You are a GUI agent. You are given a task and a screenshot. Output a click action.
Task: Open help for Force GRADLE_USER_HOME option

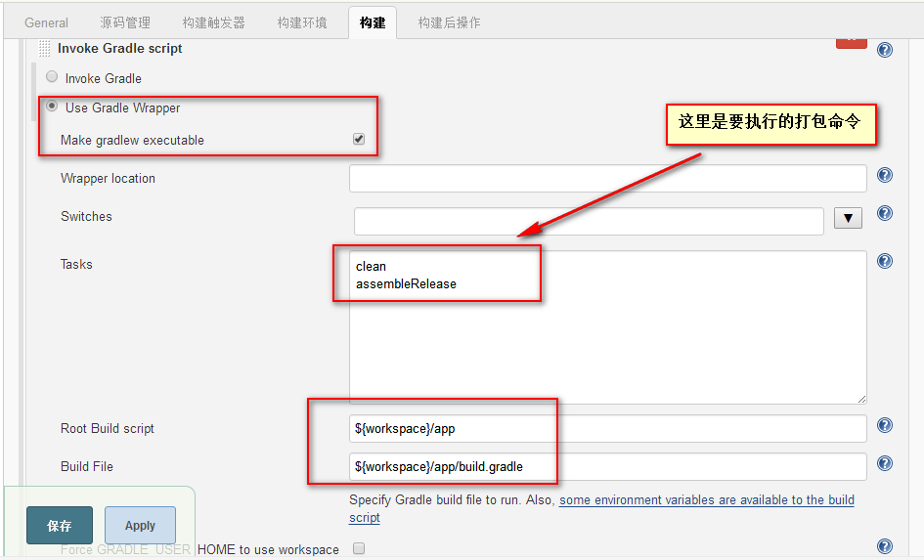coord(885,546)
